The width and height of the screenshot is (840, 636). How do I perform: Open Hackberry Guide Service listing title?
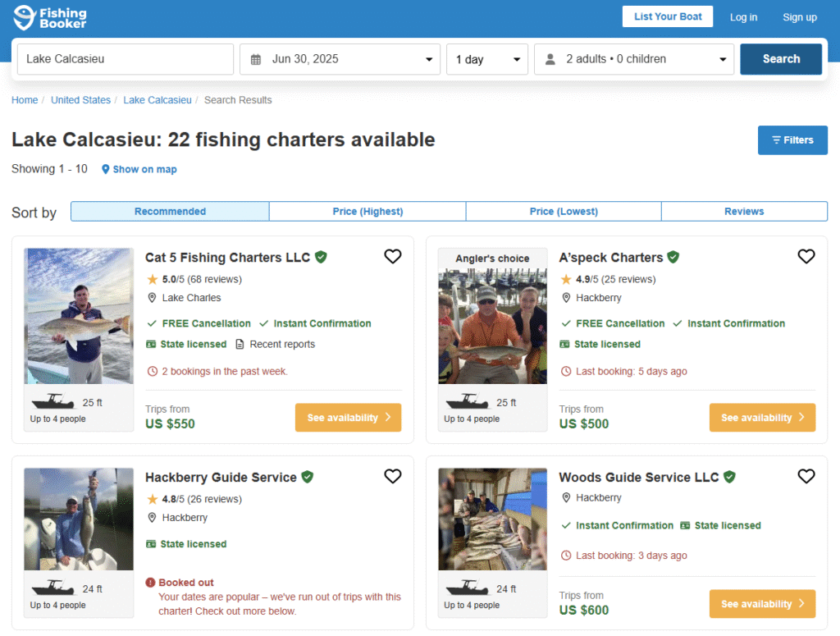[x=221, y=478]
